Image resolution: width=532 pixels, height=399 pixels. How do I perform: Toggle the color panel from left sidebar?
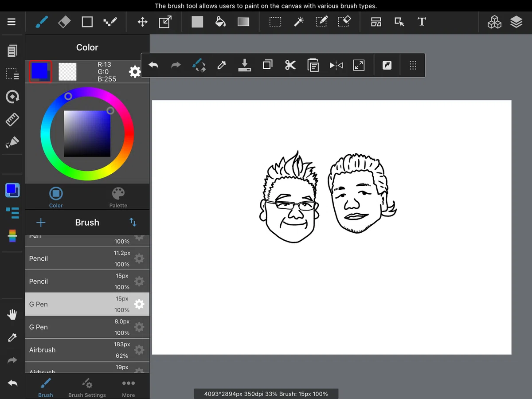(12, 190)
